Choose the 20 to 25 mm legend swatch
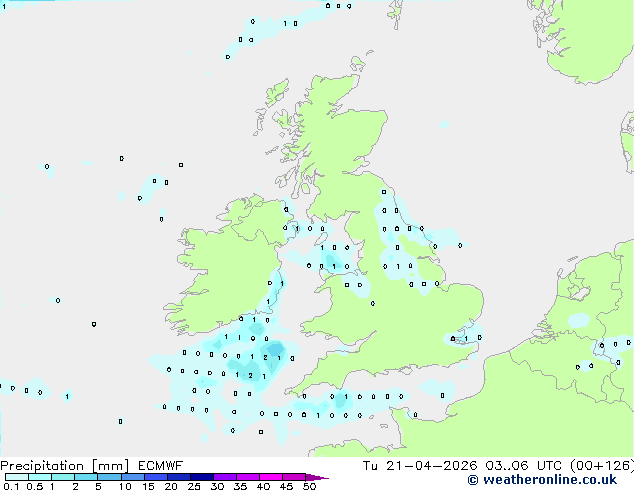 click(178, 477)
